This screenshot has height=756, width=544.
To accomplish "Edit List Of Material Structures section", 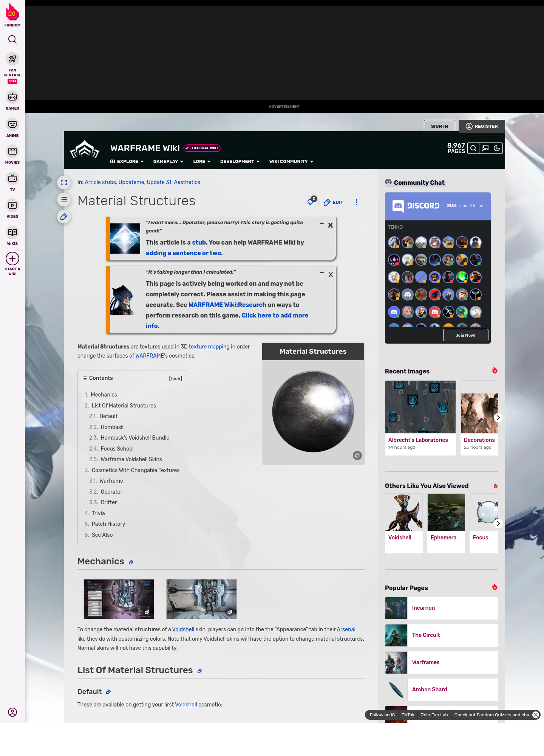I will pyautogui.click(x=200, y=671).
